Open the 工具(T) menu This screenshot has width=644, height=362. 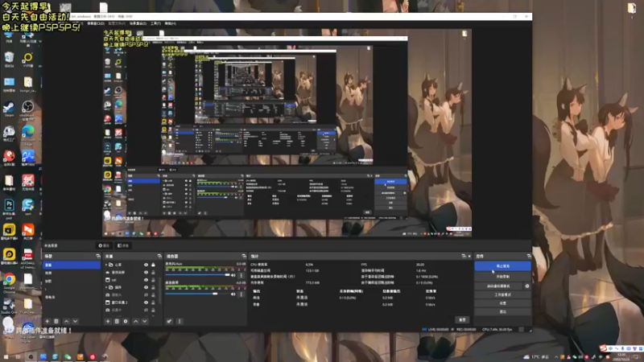click(155, 24)
